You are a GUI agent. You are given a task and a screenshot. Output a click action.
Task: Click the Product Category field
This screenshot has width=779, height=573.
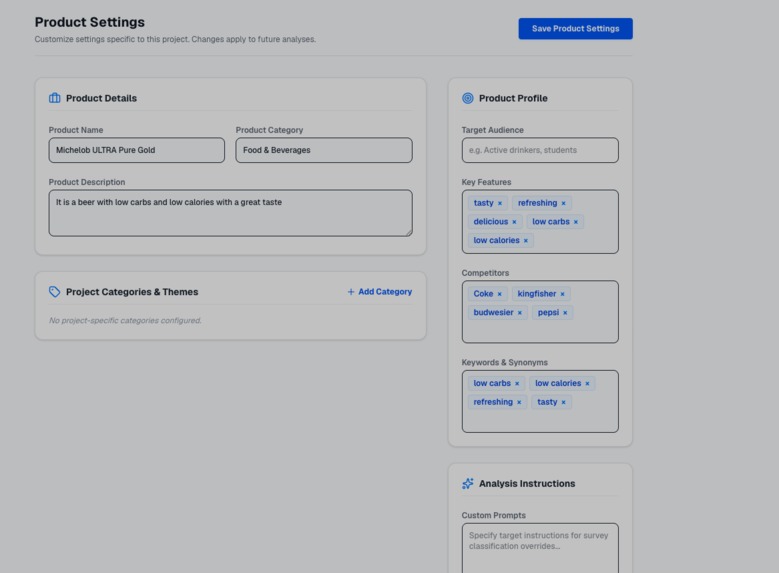(x=324, y=150)
